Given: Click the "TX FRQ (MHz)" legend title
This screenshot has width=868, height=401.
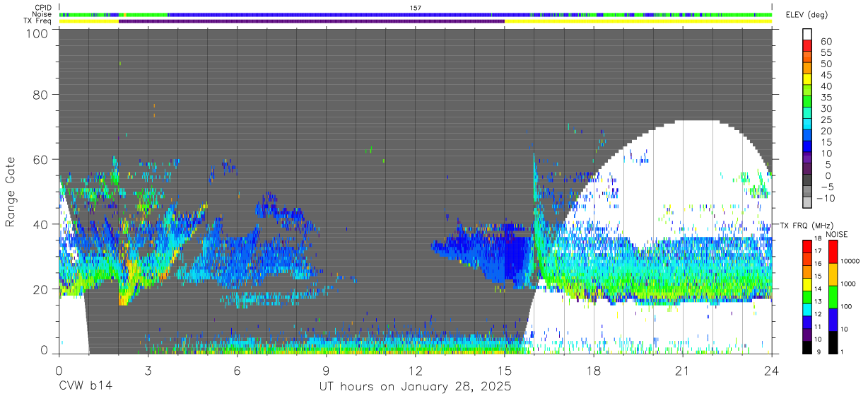Looking at the screenshot, I should [x=806, y=225].
